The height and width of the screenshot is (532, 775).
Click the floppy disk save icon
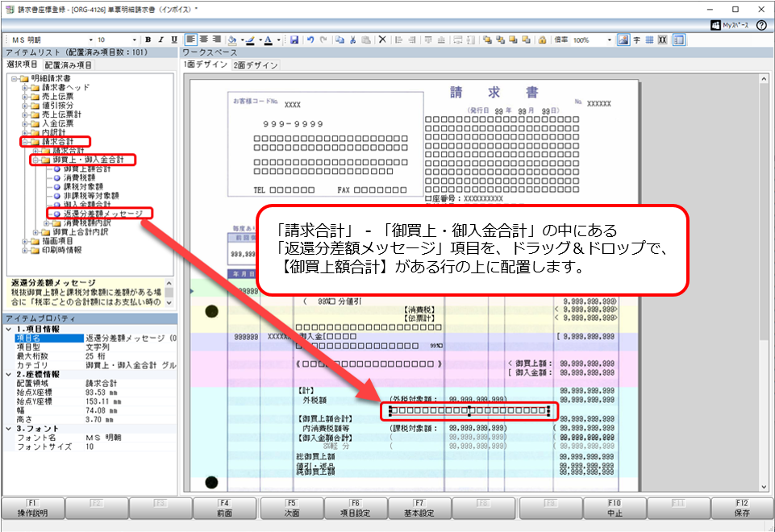click(x=294, y=40)
